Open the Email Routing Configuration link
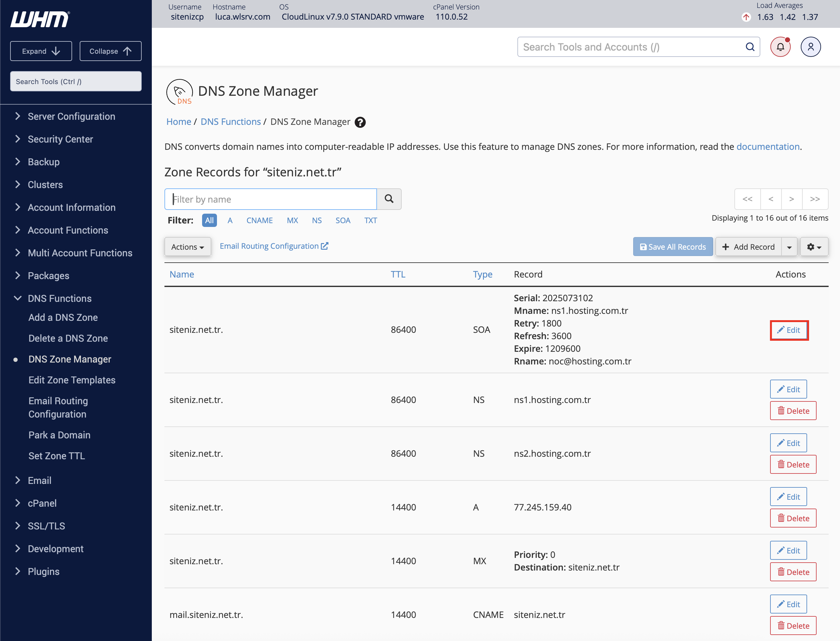The width and height of the screenshot is (840, 641). (x=274, y=246)
